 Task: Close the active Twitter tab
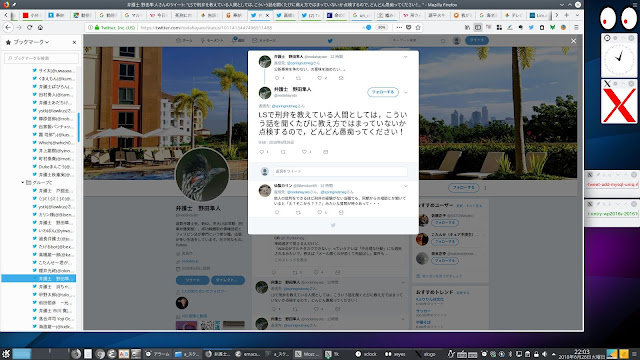coord(268,15)
